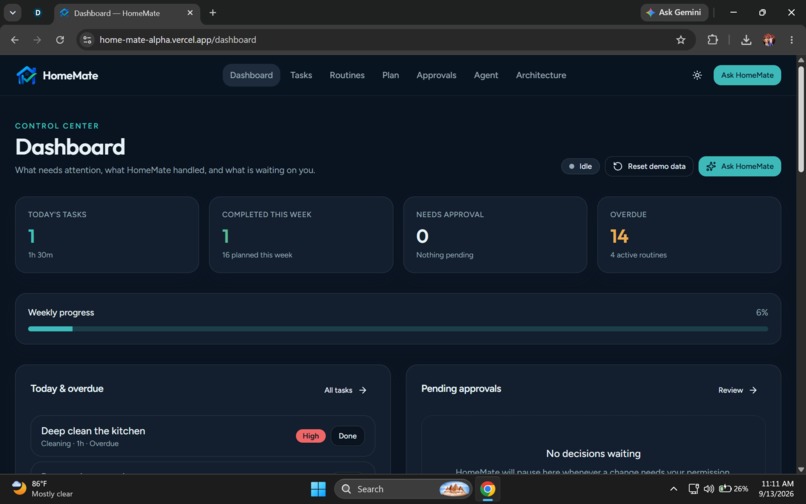The width and height of the screenshot is (806, 504).
Task: Mark Deep clean the kitchen as Done
Action: point(347,436)
